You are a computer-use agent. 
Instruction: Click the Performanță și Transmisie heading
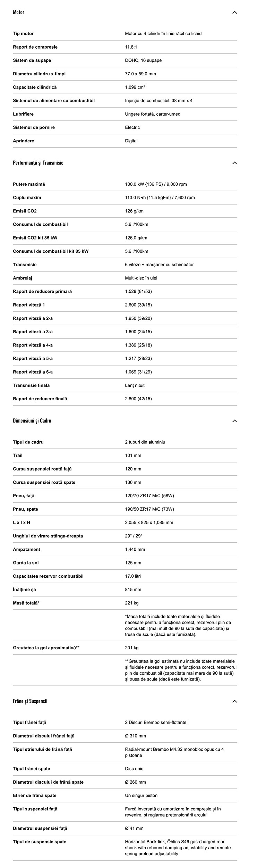(38, 163)
